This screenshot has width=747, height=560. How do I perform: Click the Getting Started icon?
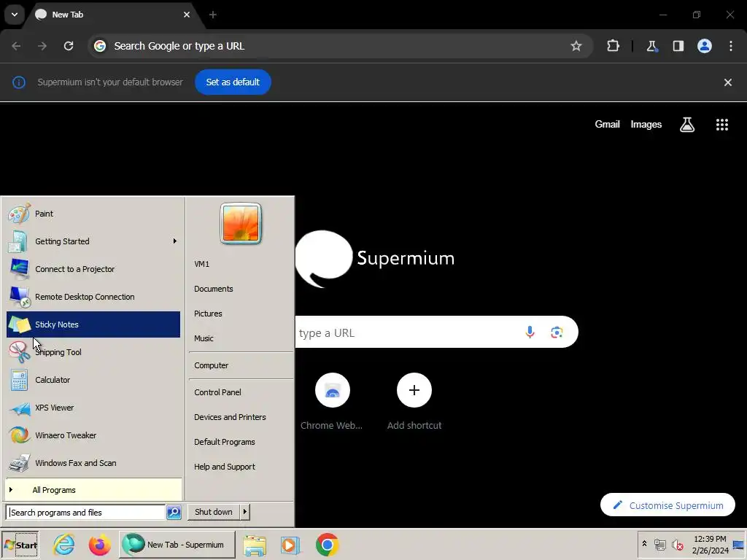(x=18, y=241)
